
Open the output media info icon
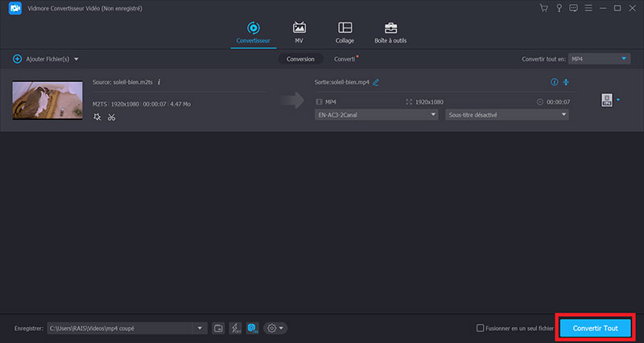click(553, 82)
